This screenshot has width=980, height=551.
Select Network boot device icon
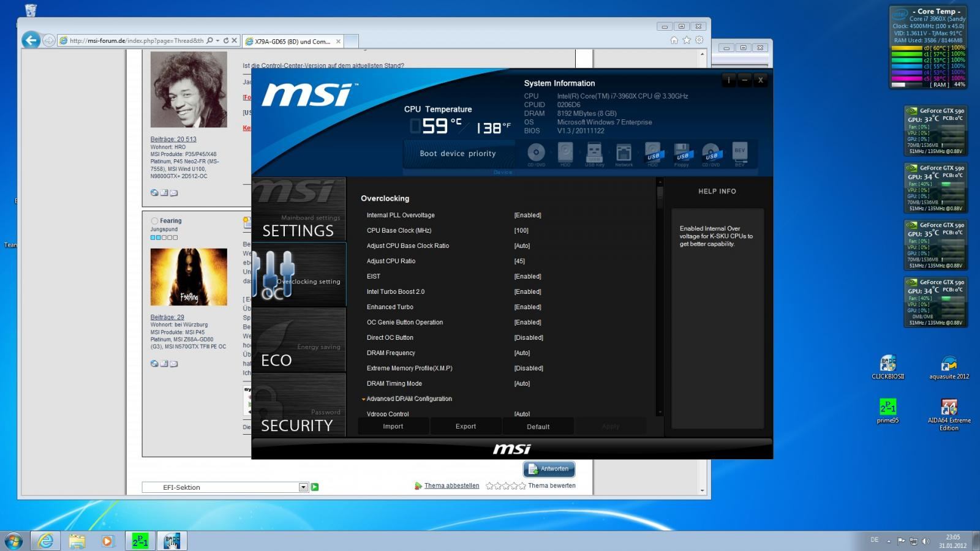[624, 154]
